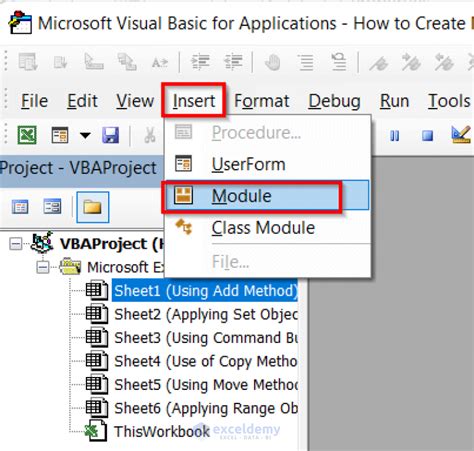Click View Code icon in Project panel
This screenshot has width=474, height=451.
click(20, 207)
